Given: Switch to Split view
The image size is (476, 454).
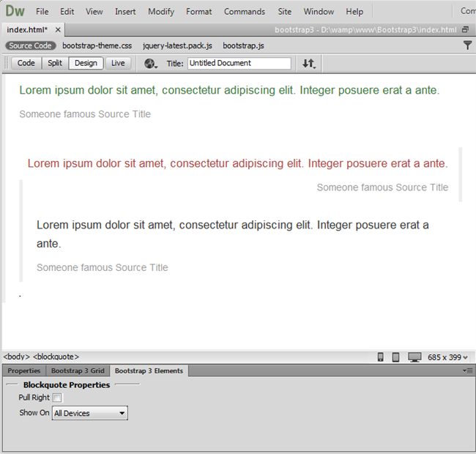Looking at the screenshot, I should pyautogui.click(x=55, y=63).
